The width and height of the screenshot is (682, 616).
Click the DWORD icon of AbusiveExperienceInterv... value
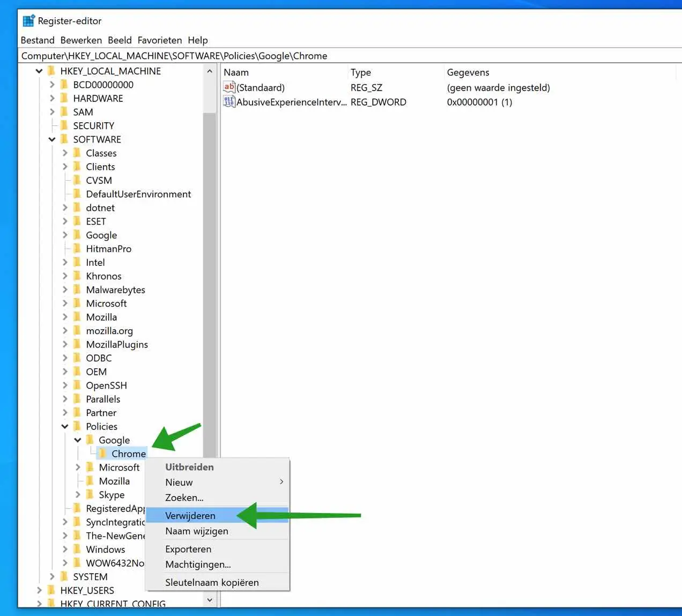229,102
